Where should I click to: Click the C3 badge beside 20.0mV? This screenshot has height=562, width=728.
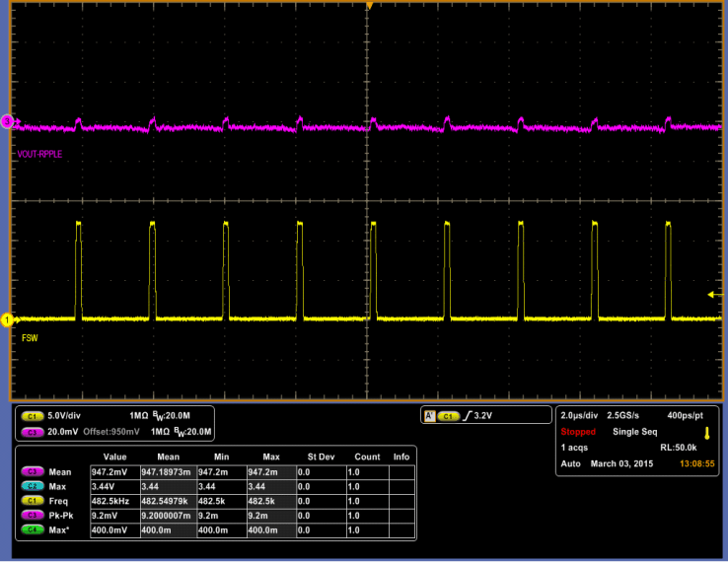point(32,432)
